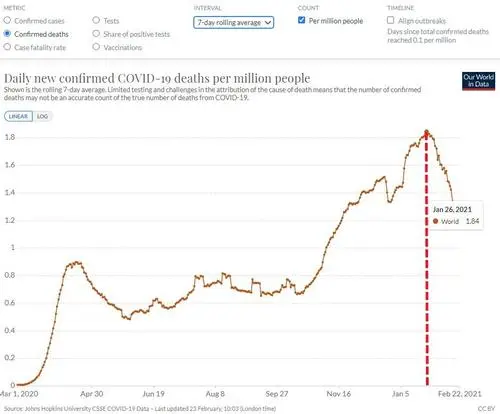The height and width of the screenshot is (414, 500).
Task: Select the Tests metric option
Action: tap(96, 20)
